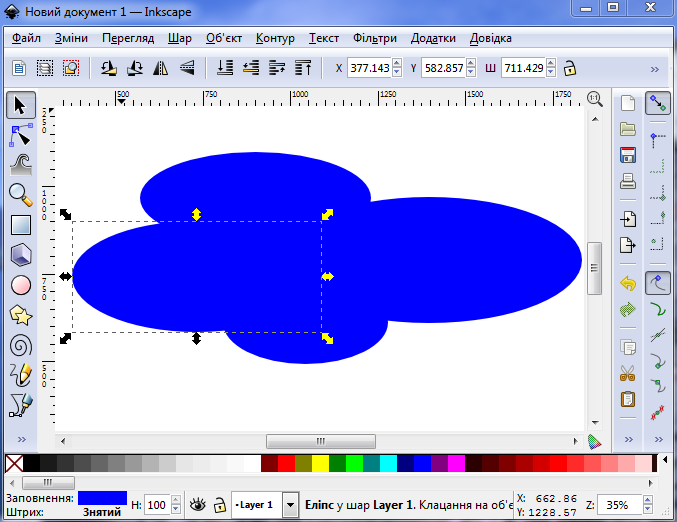Pick the yellow swatch in palette
Viewport: 677px width, 522px height.
[x=320, y=463]
